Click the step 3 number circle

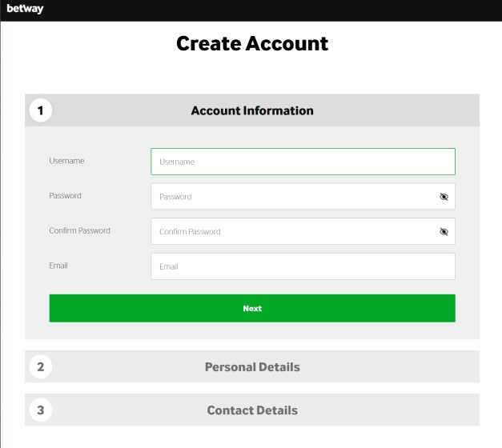tap(41, 410)
